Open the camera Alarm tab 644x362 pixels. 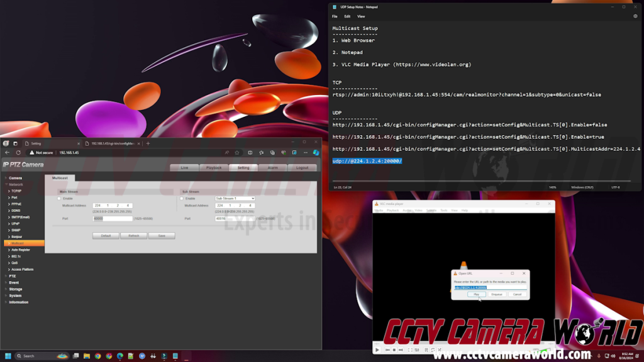tap(273, 167)
